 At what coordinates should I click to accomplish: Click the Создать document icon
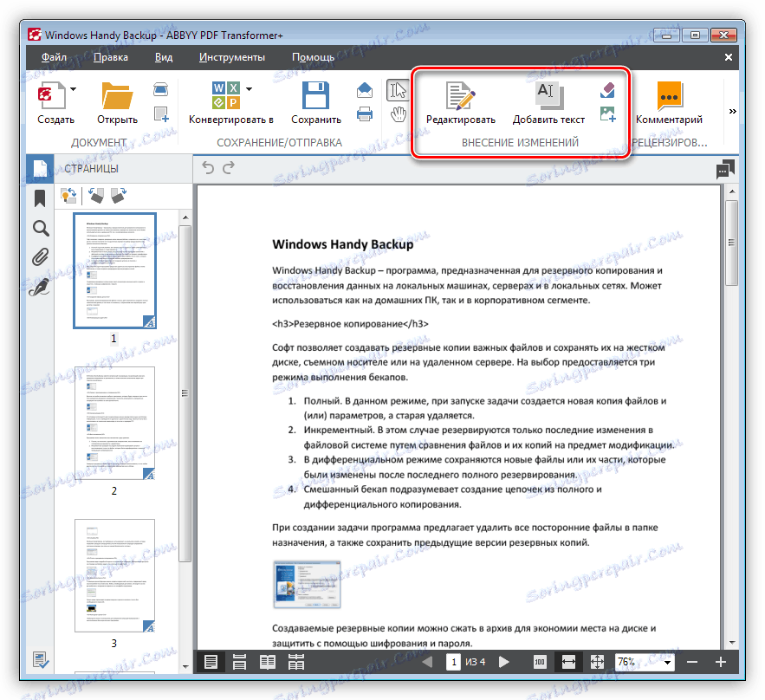pyautogui.click(x=52, y=95)
